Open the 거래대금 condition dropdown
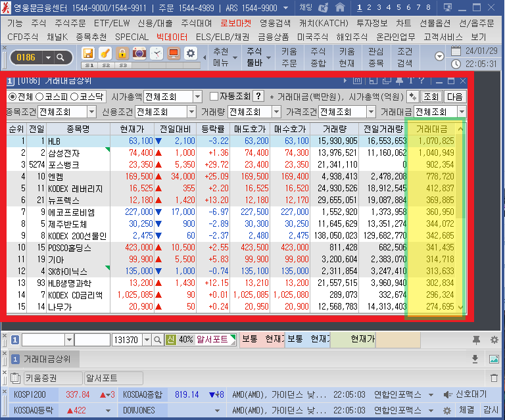The height and width of the screenshot is (420, 505). 462,112
